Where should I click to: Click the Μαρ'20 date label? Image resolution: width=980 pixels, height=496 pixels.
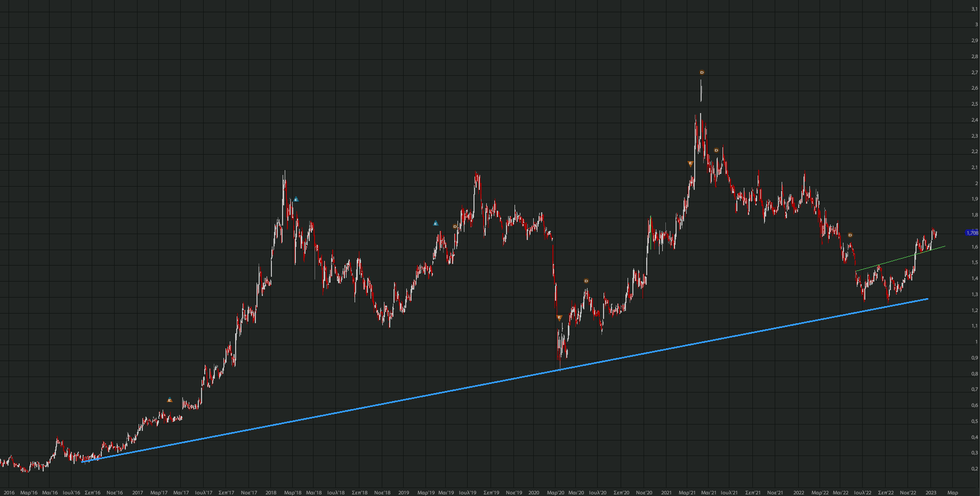[556, 493]
